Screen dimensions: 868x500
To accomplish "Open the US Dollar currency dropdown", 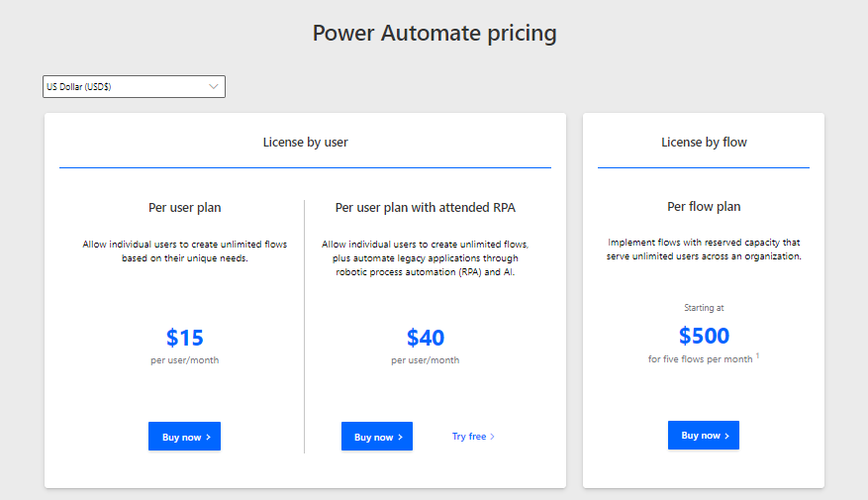I will pyautogui.click(x=134, y=87).
